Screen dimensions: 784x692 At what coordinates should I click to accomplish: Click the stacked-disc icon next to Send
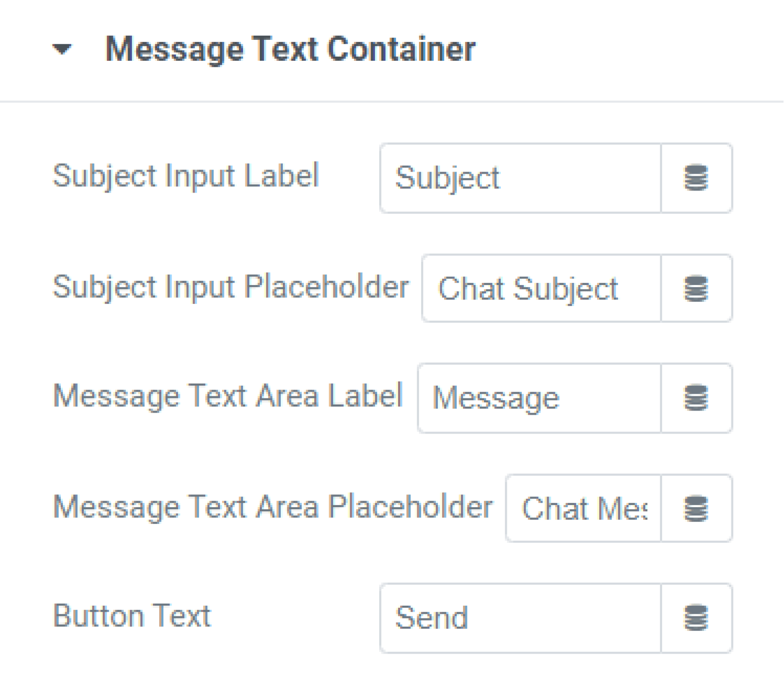point(696,617)
